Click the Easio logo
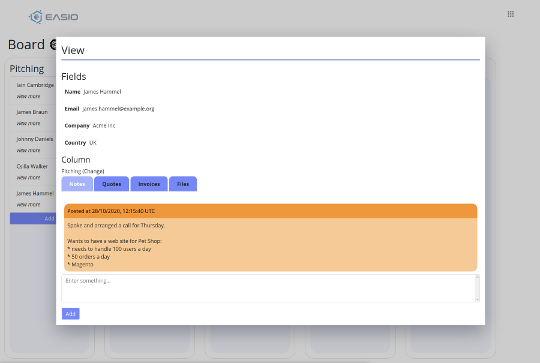This screenshot has width=540, height=363. (x=53, y=17)
